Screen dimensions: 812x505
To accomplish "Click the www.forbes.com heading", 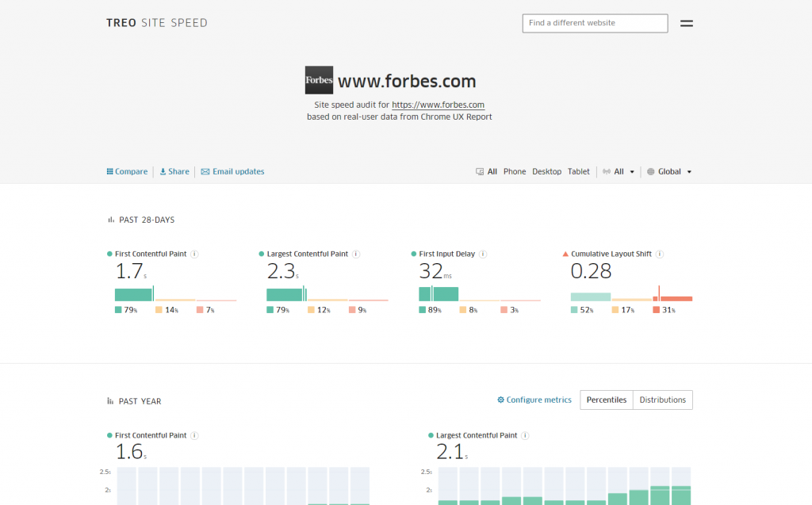I will point(407,82).
